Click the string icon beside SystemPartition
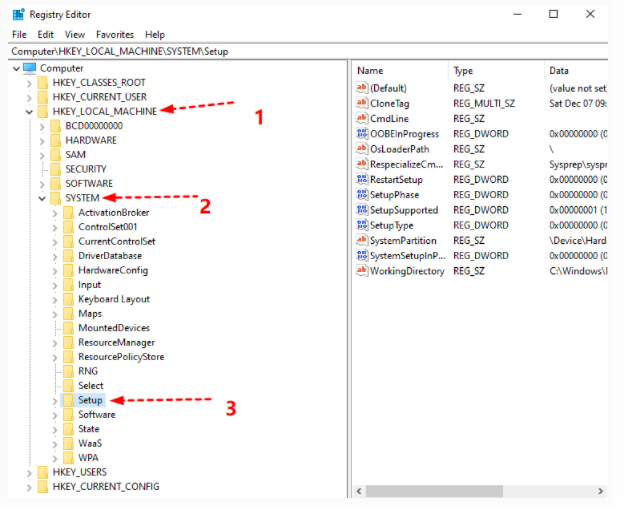This screenshot has height=508, width=629. [x=362, y=240]
